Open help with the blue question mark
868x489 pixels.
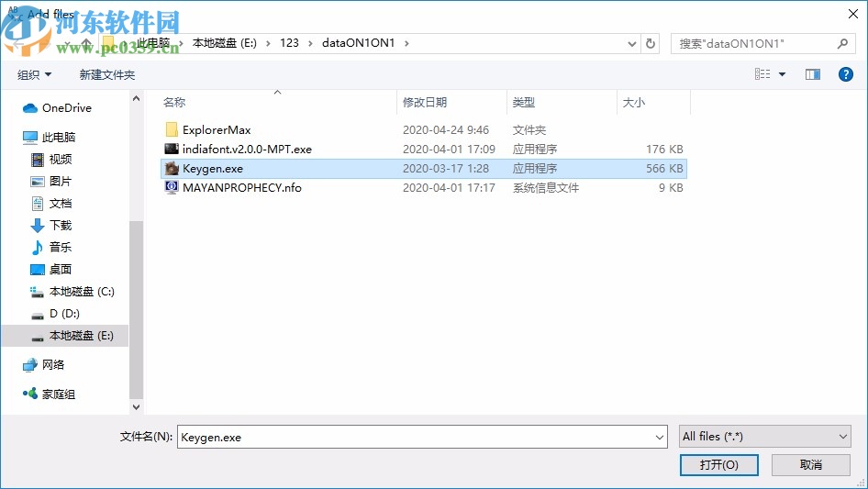845,74
